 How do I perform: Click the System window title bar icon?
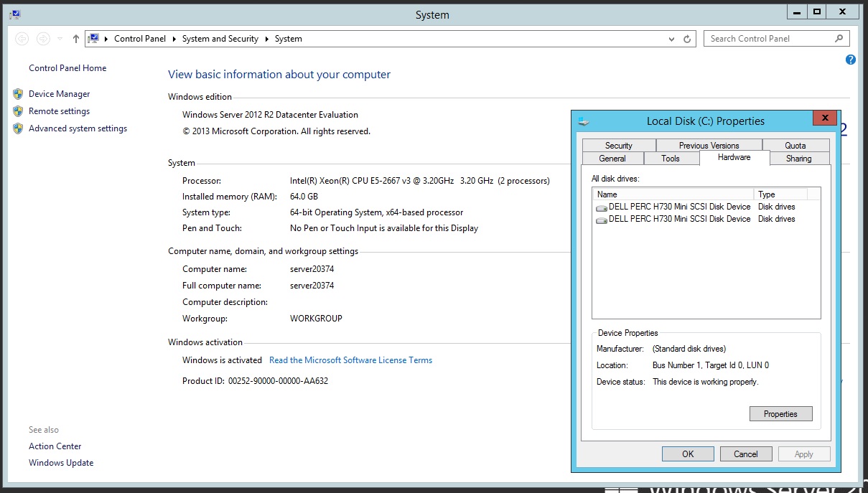(x=15, y=14)
